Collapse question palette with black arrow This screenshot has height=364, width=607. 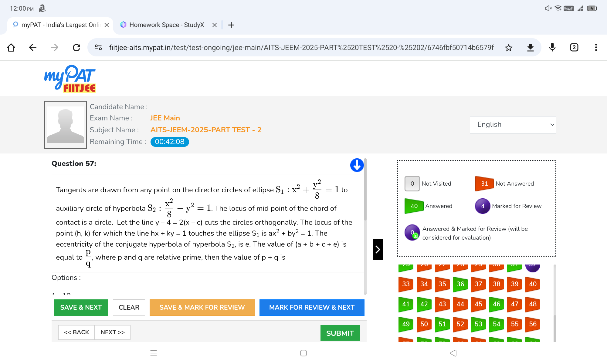pyautogui.click(x=378, y=249)
